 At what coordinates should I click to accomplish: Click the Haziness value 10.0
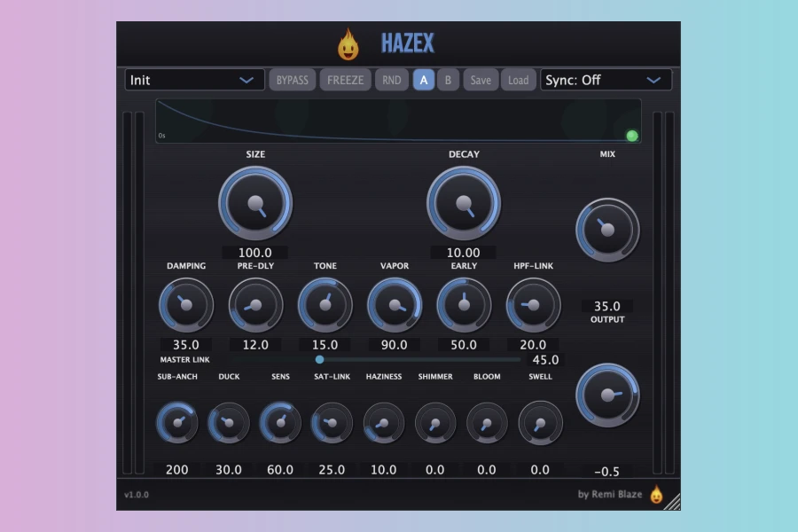click(x=384, y=469)
